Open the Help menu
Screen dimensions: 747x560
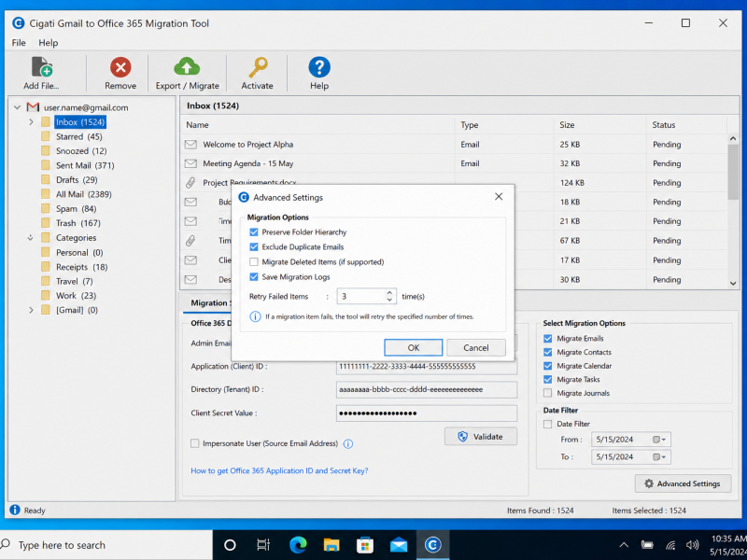coord(49,43)
